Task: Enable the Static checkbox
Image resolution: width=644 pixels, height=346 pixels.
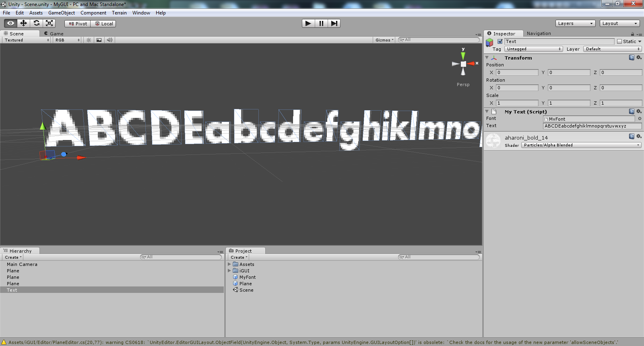Action: click(619, 41)
